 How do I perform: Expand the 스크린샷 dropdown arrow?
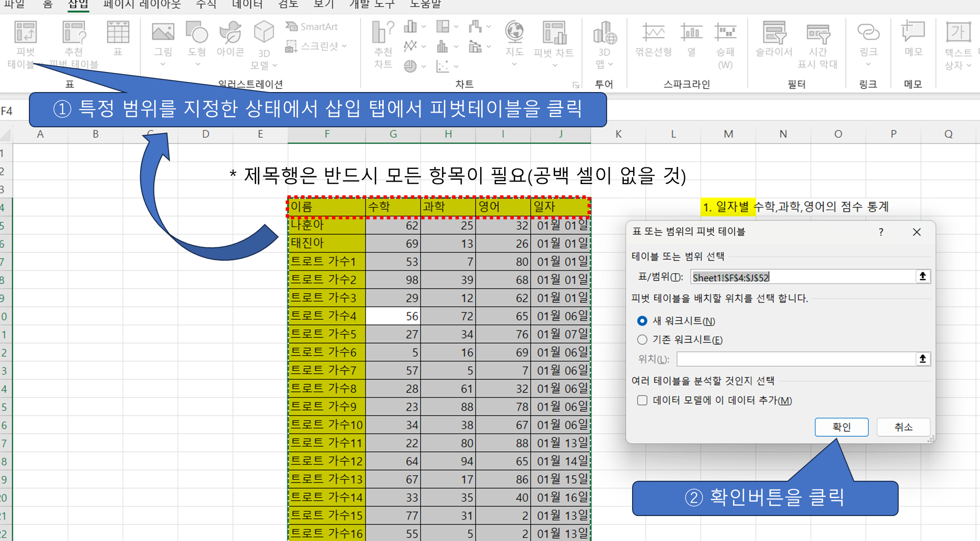click(x=345, y=46)
